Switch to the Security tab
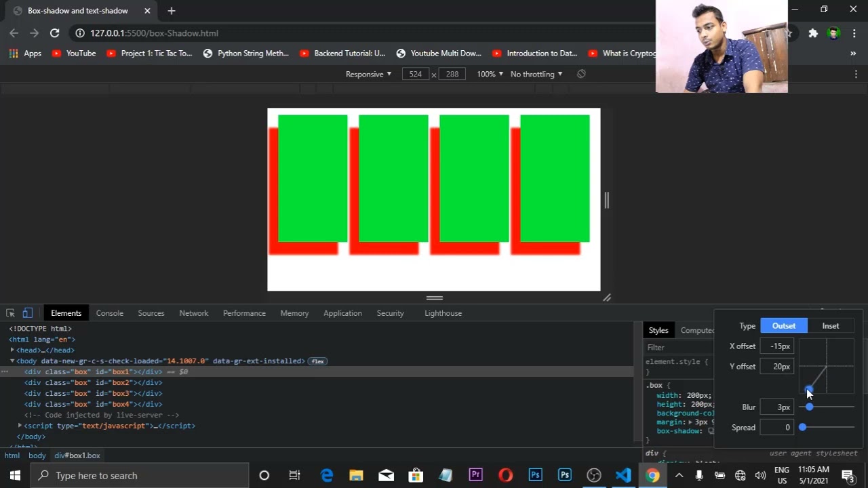 tap(391, 313)
